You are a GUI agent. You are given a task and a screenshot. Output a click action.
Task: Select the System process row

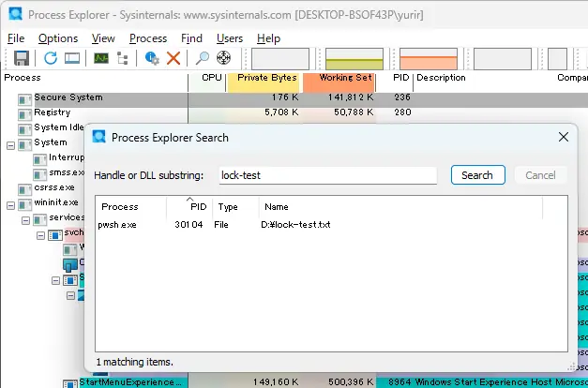pyautogui.click(x=51, y=142)
